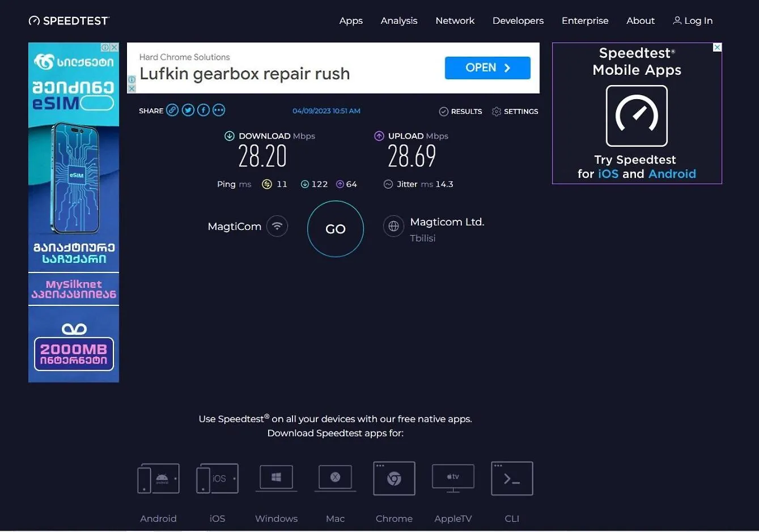Open the CLI download icon

click(x=512, y=479)
